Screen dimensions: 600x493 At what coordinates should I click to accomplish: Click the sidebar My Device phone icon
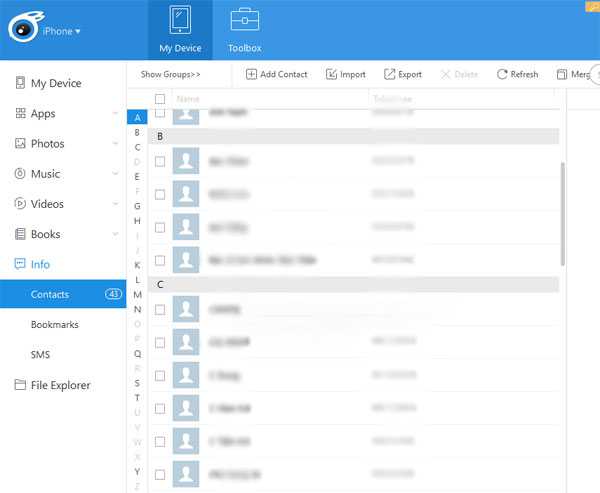[x=20, y=83]
